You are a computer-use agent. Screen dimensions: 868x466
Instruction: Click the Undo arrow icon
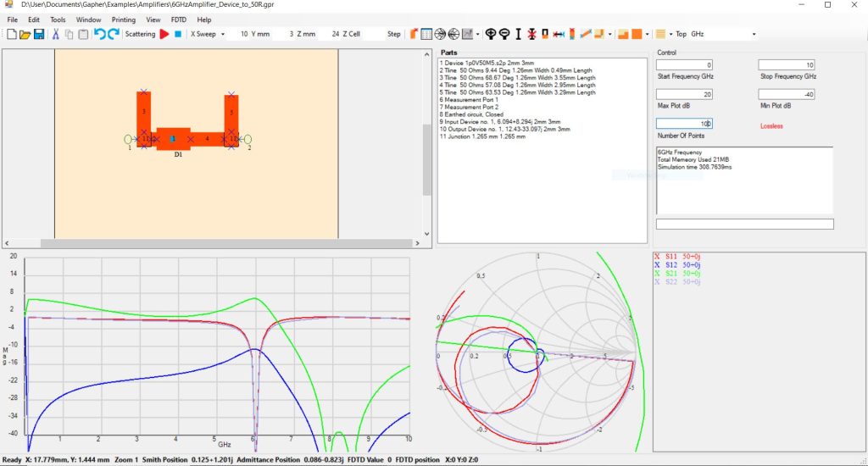[99, 34]
